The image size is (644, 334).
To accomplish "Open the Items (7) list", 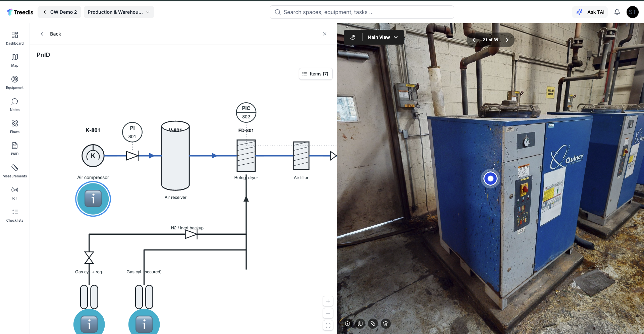I will 315,74.
